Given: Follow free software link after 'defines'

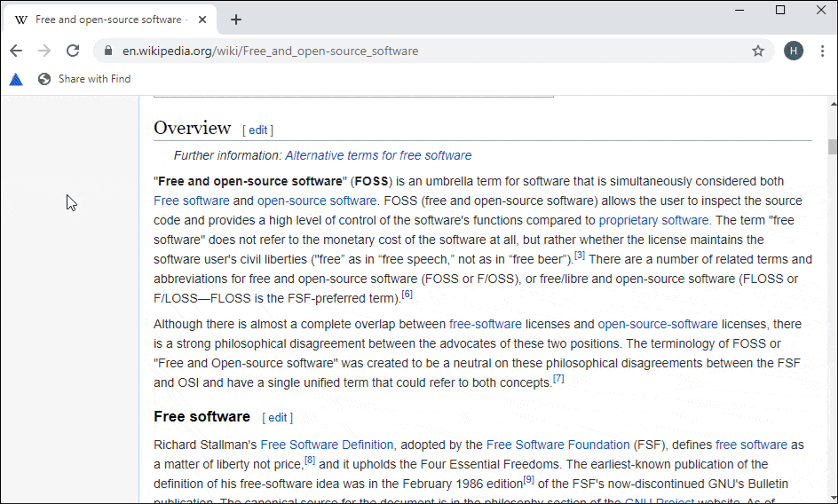Looking at the screenshot, I should click(751, 445).
